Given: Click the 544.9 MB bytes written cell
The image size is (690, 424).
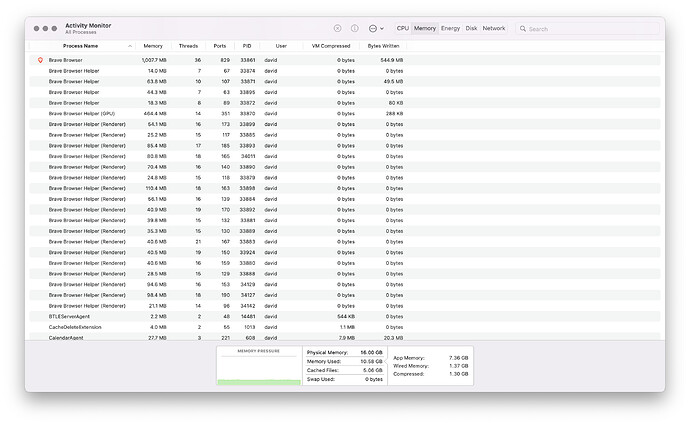Looking at the screenshot, I should point(392,60).
